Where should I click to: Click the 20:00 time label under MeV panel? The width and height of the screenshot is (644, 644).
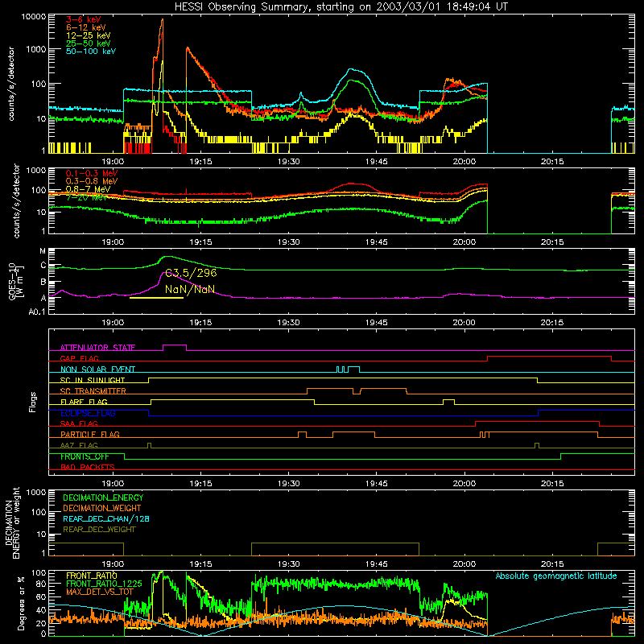click(x=464, y=242)
